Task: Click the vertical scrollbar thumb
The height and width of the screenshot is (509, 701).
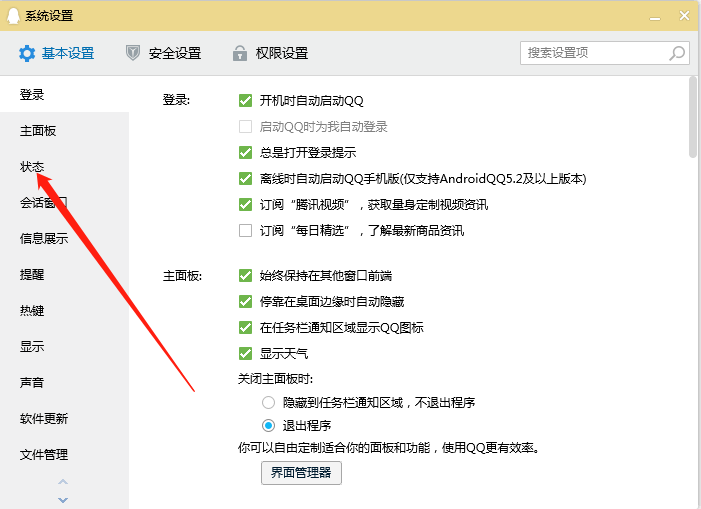Action: pos(693,117)
